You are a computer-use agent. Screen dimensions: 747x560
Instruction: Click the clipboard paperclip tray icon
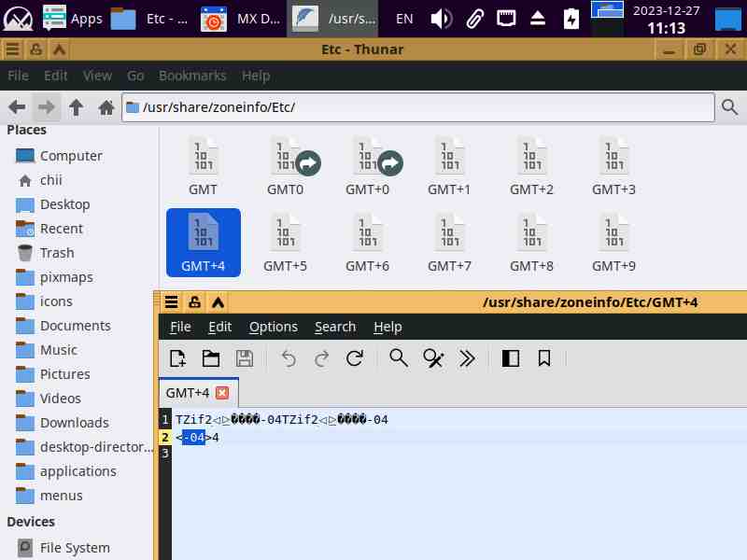(474, 19)
